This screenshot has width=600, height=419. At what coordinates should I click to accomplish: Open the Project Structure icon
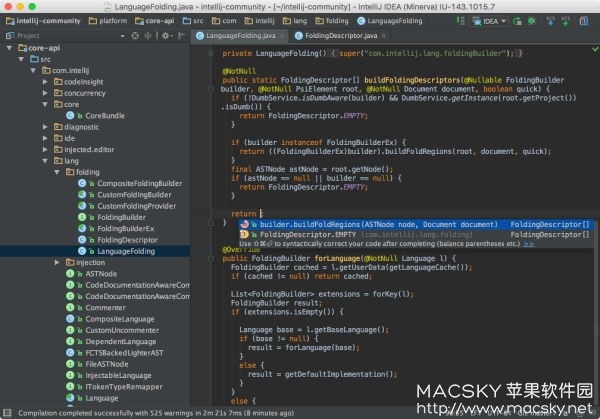[584, 21]
